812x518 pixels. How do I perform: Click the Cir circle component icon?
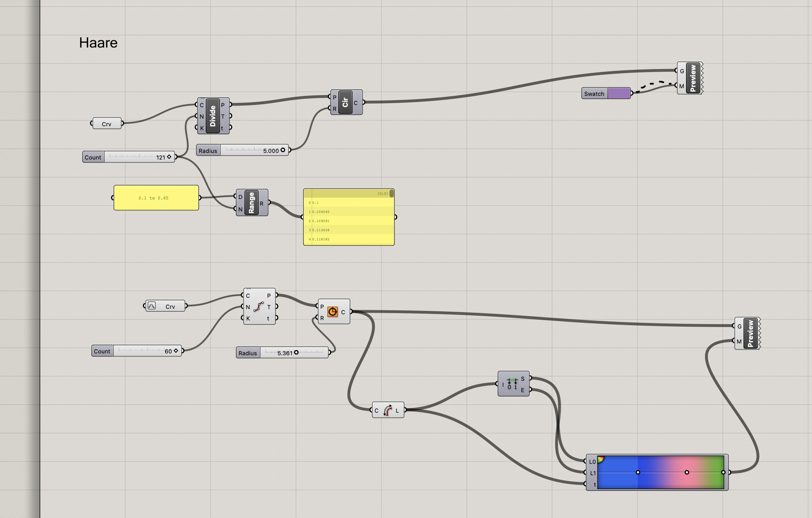tap(345, 102)
